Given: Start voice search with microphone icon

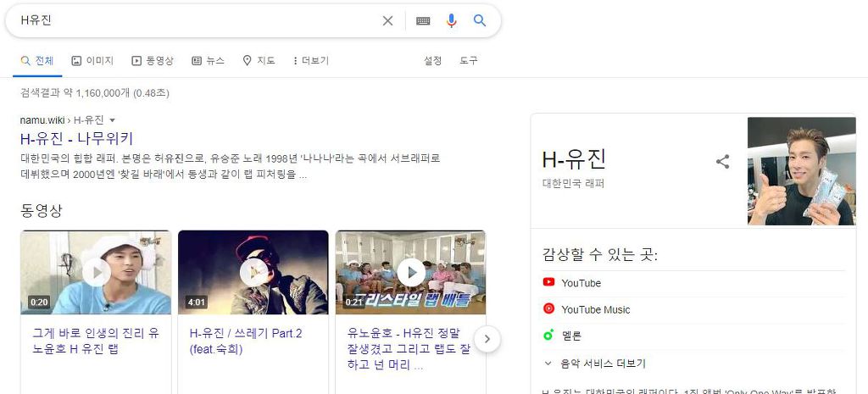Looking at the screenshot, I should pos(451,21).
